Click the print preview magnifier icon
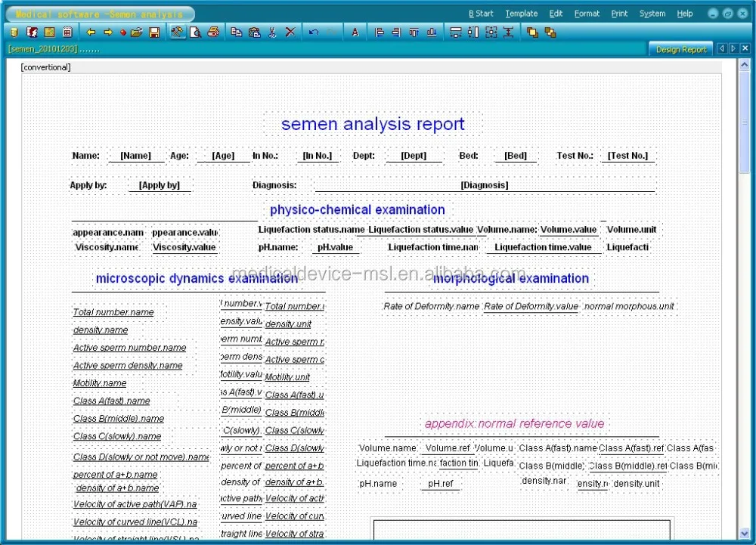This screenshot has height=545, width=756. click(x=196, y=33)
